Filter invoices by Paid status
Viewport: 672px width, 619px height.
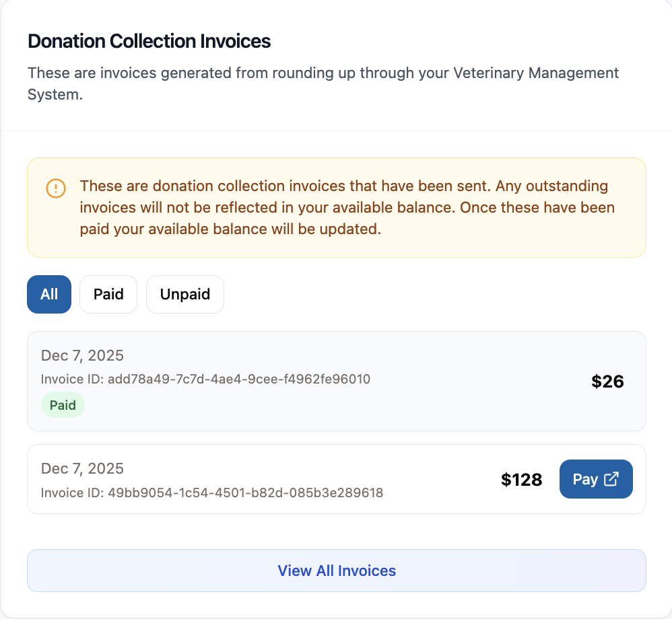coord(108,294)
